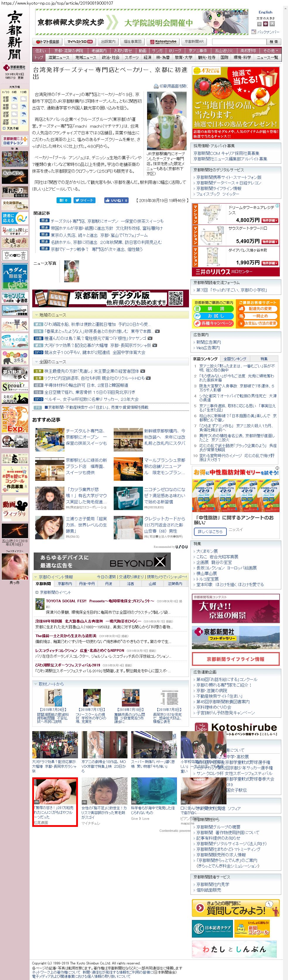Image resolution: width=288 pixels, height=980 pixels.
Task: Collapse the 京都のイベント情報 section
Action: click(36, 577)
